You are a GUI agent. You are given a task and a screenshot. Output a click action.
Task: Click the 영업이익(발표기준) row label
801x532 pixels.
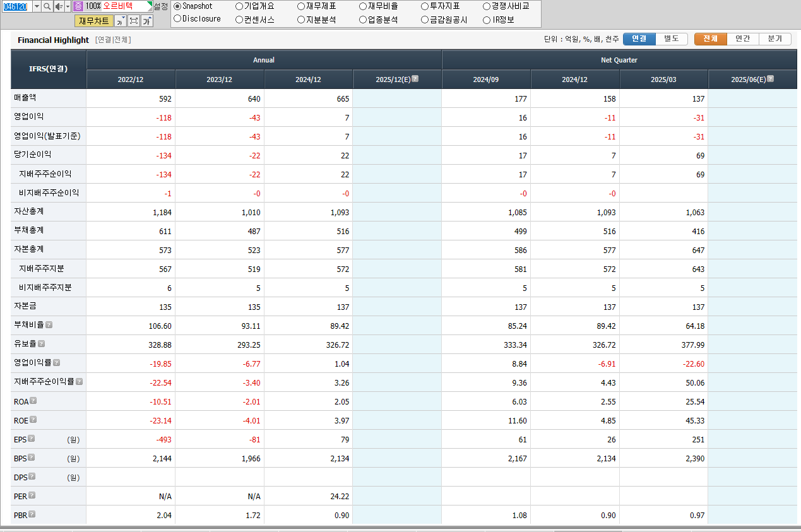[x=47, y=136]
